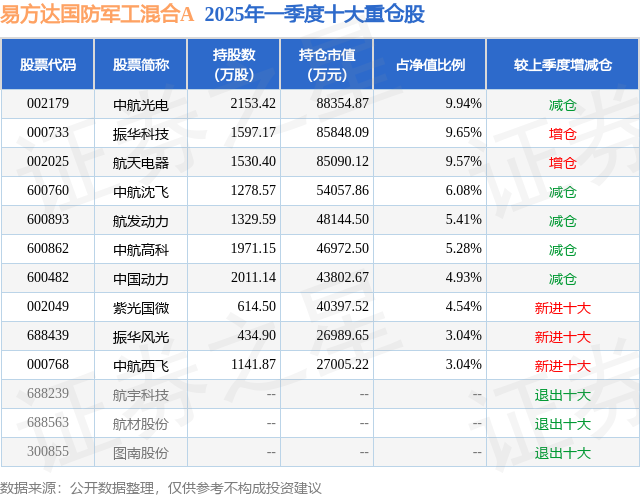This screenshot has width=640, height=497.
Task: Select stock name 中航西飞
Action: (x=141, y=366)
